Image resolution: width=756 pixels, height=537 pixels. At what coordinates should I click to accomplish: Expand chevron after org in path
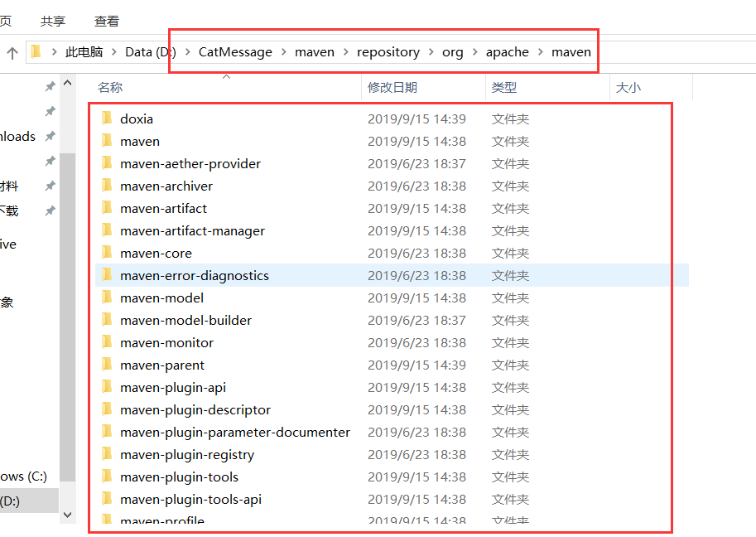tap(475, 51)
